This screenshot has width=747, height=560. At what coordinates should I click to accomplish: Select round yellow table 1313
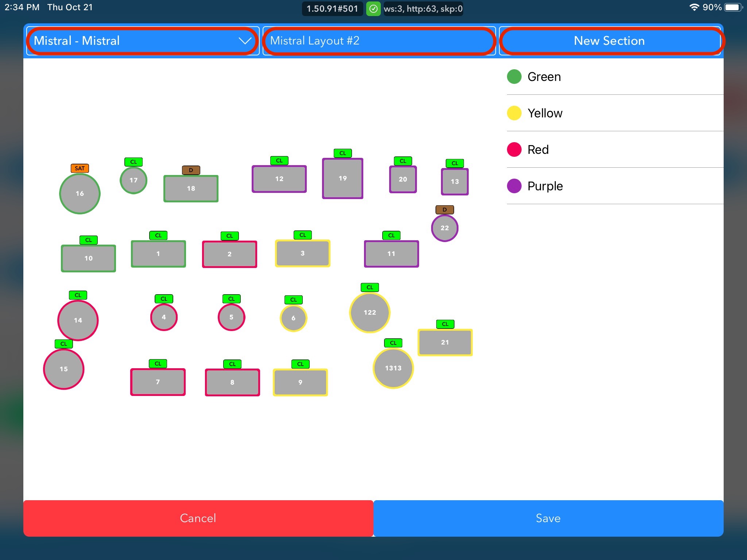click(393, 368)
